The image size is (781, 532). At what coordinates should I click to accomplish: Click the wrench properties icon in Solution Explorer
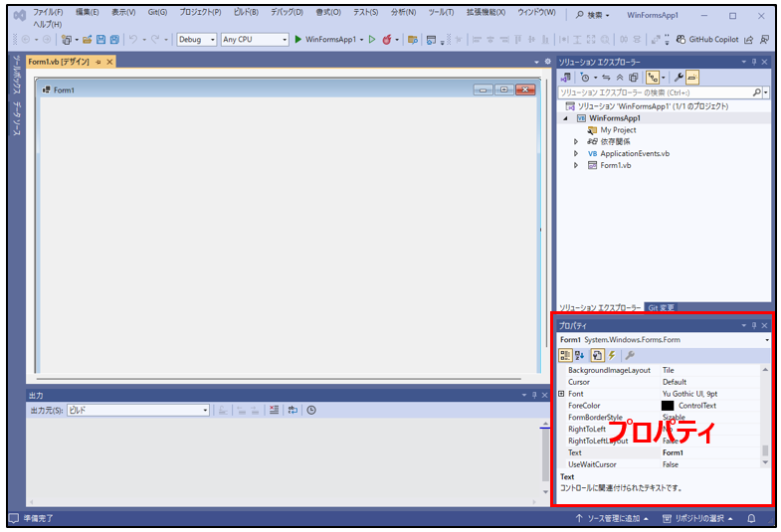pos(679,77)
